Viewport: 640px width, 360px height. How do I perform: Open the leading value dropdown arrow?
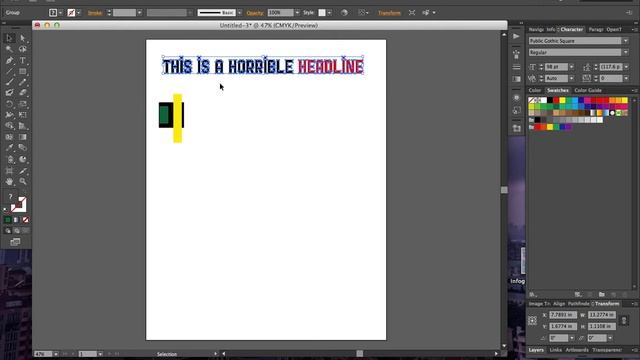(626, 67)
